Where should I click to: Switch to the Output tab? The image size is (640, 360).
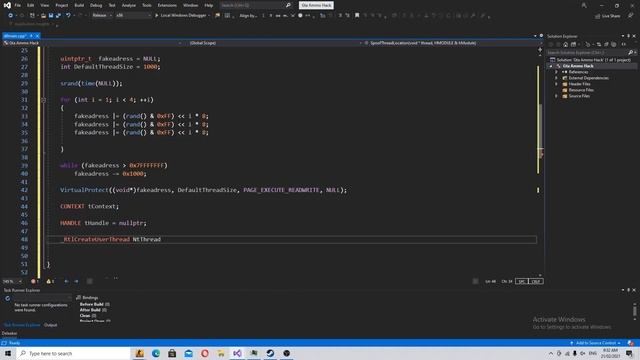[51, 325]
